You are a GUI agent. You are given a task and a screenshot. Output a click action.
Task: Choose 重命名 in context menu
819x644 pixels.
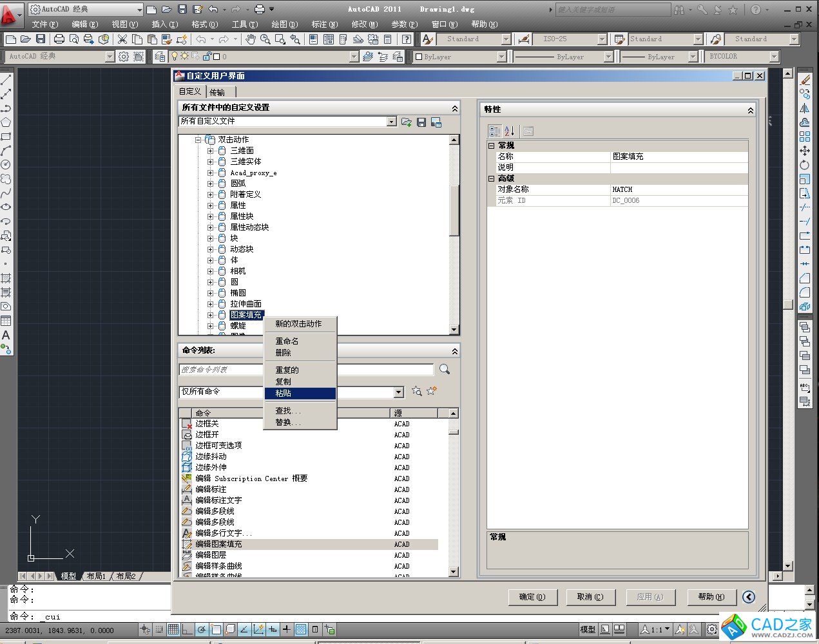click(300, 341)
